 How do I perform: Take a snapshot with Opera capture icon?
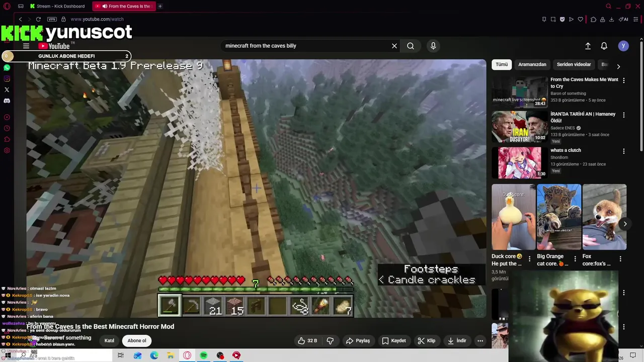(553, 19)
